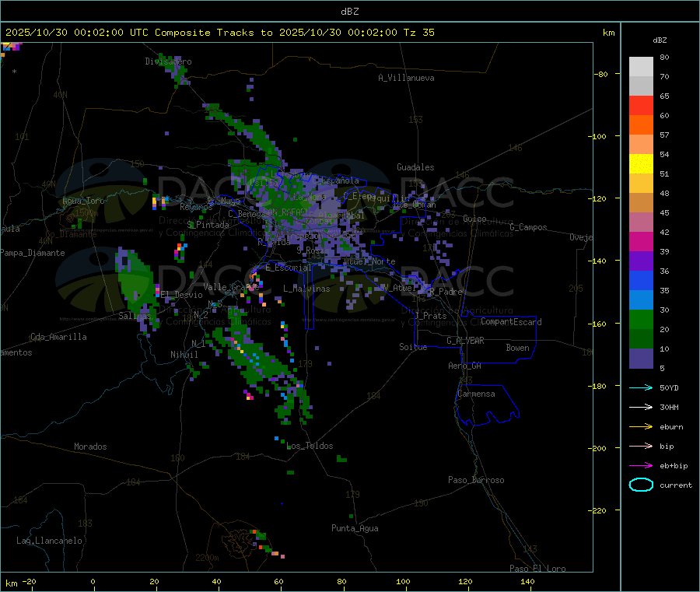Pick the light gray 70–80 dBZ swatch
The height and width of the screenshot is (592, 700).
click(641, 67)
